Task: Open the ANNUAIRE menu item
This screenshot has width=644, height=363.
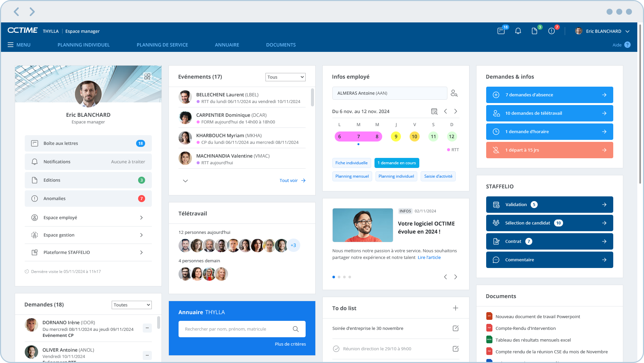Action: pos(227,45)
